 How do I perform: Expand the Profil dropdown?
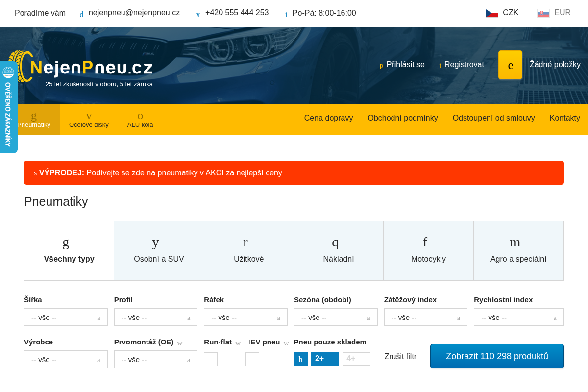click(156, 317)
